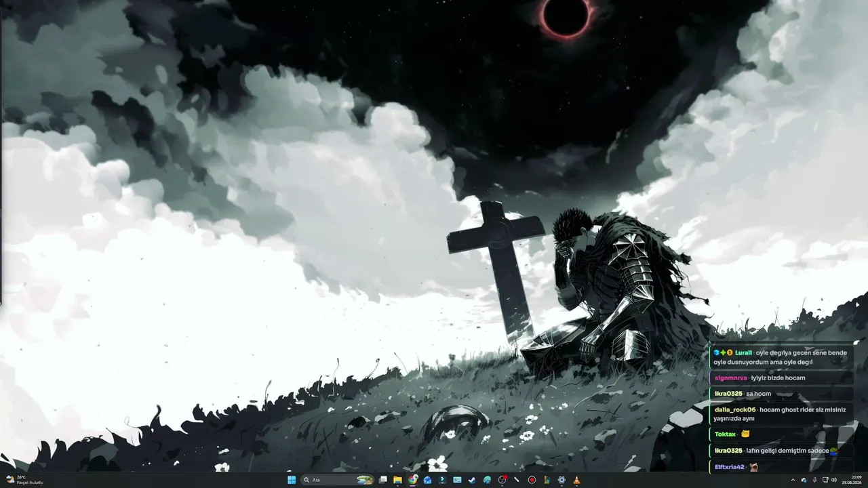This screenshot has height=488, width=868.
Task: Click username dalia_rock06 in chat overlay
Action: point(735,409)
